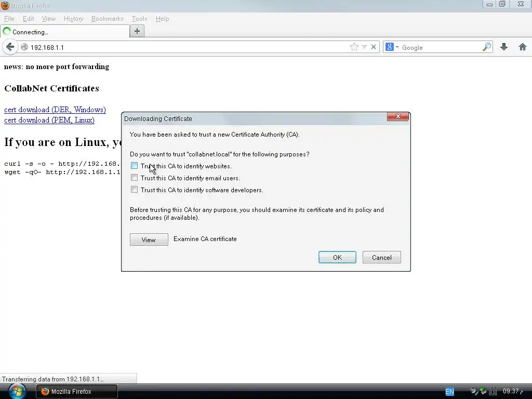Close the Downloading Certificate dialog
This screenshot has width=532, height=399.
pyautogui.click(x=398, y=116)
